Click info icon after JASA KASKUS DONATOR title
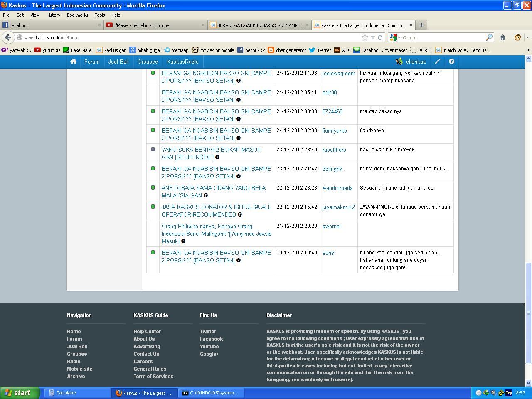 (x=240, y=214)
